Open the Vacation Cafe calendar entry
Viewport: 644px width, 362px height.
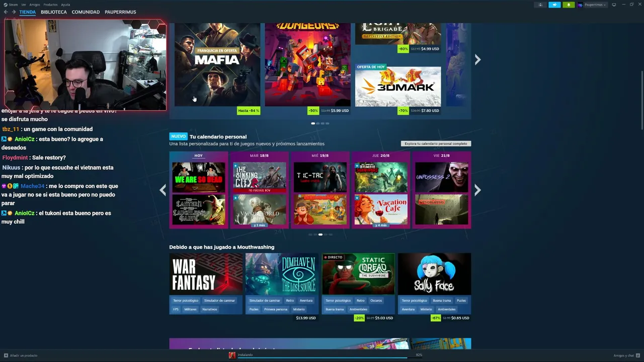point(381,209)
